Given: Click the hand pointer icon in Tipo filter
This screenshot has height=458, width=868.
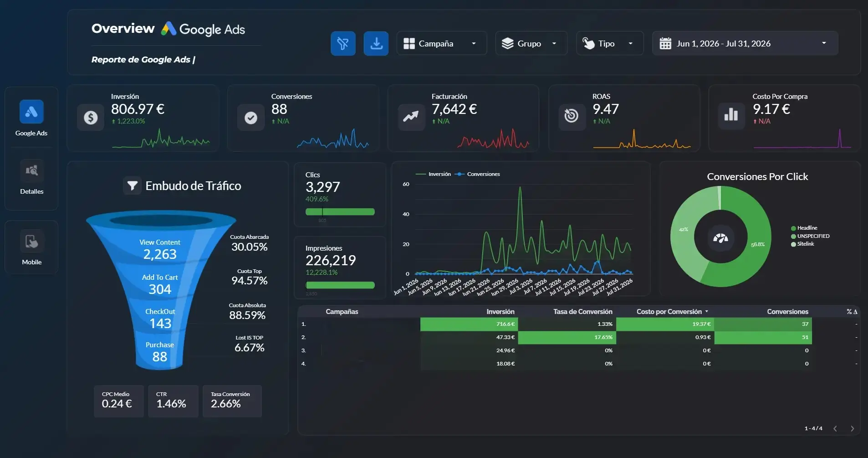Looking at the screenshot, I should 588,43.
